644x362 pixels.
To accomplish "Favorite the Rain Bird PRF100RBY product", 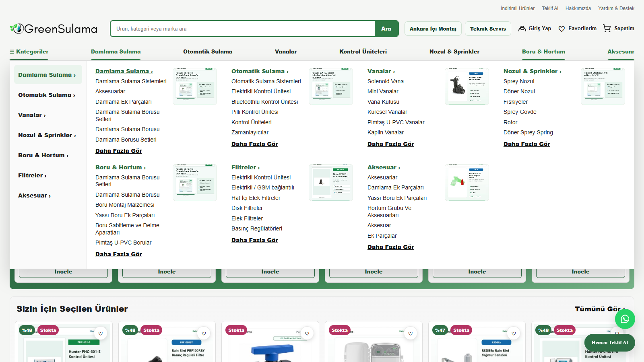I will tap(204, 333).
